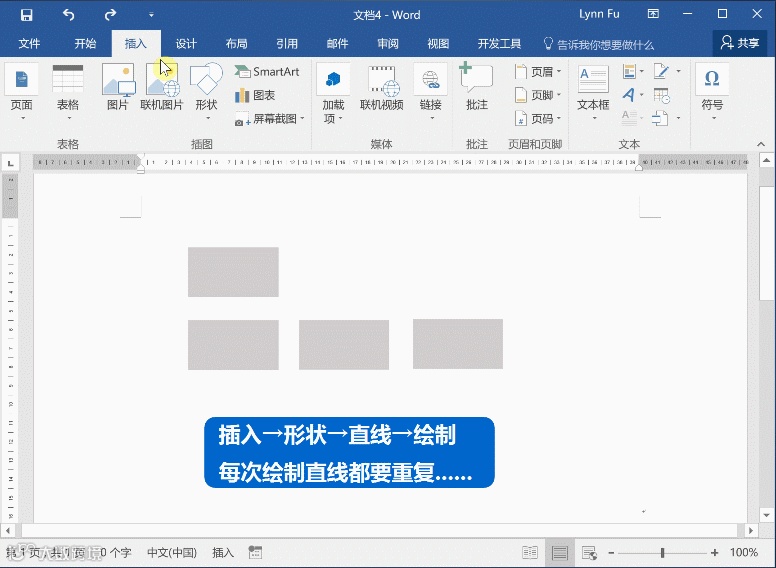Image resolution: width=776 pixels, height=568 pixels.
Task: Insert an embedded Object icon
Action: coord(660,118)
